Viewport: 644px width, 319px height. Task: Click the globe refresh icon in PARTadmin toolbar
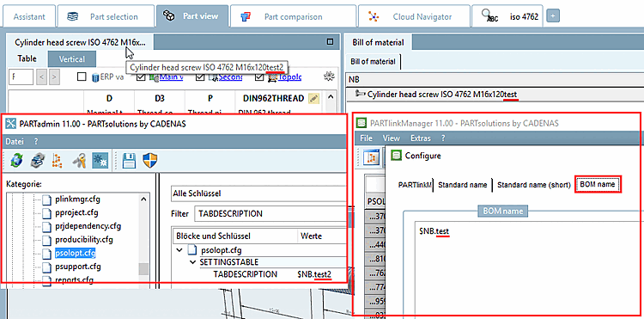pos(17,160)
